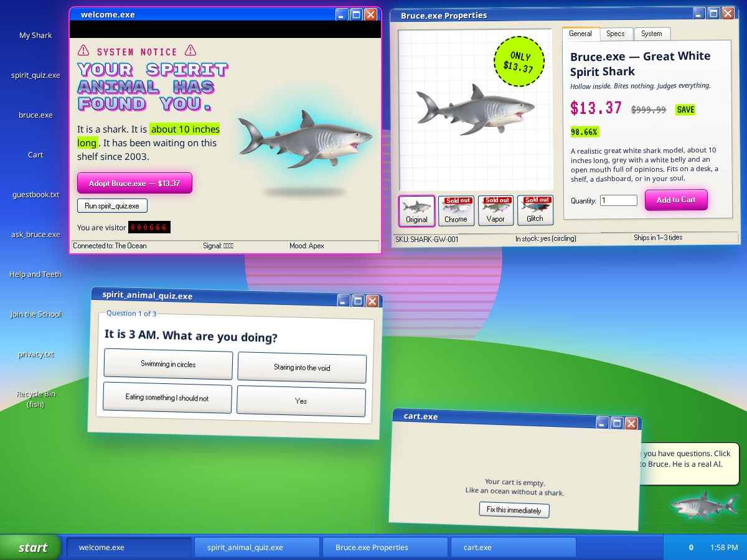Click the visitor counter 000666

(149, 228)
